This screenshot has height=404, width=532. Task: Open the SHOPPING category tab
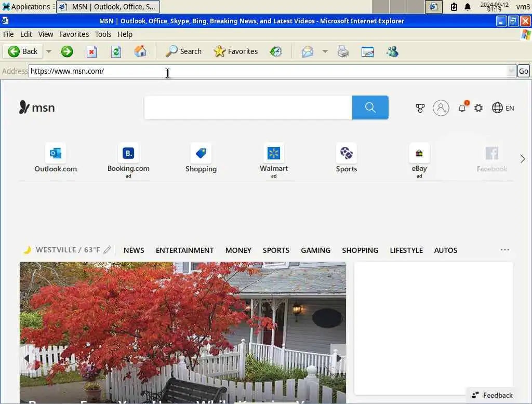pos(360,250)
